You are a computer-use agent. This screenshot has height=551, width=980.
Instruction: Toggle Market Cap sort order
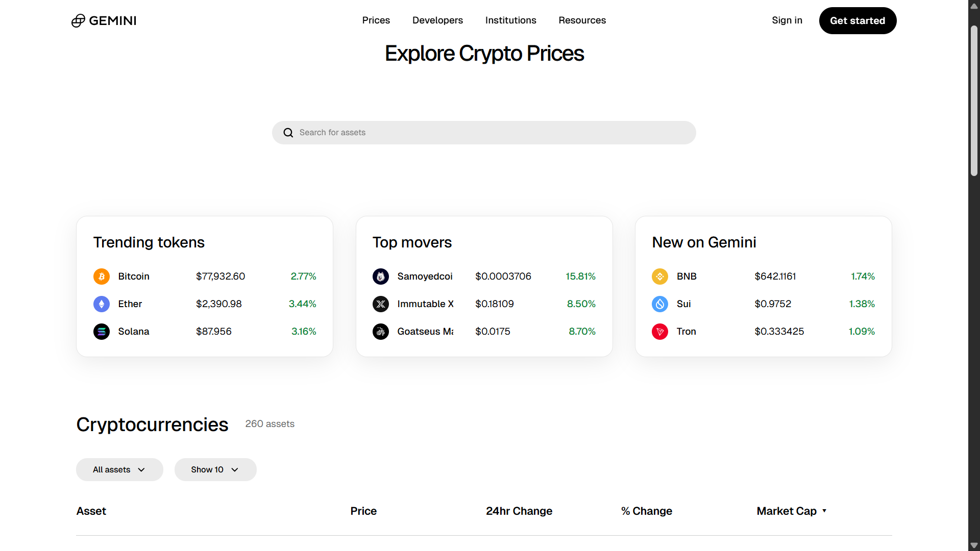[x=792, y=511]
